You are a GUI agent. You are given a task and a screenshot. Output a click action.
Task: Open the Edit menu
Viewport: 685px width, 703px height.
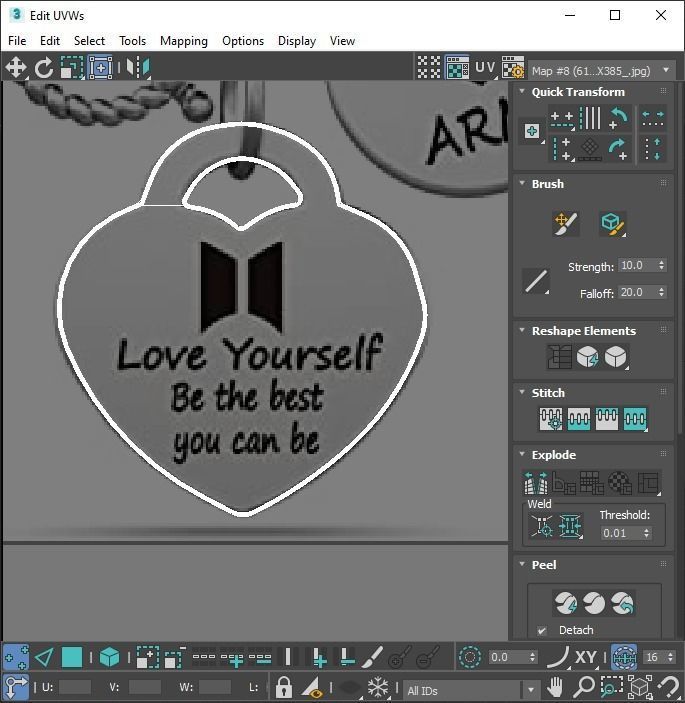pyautogui.click(x=50, y=41)
